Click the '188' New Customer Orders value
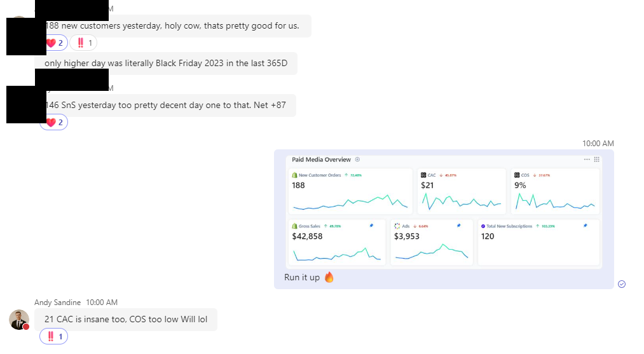The height and width of the screenshot is (354, 644). coord(298,186)
